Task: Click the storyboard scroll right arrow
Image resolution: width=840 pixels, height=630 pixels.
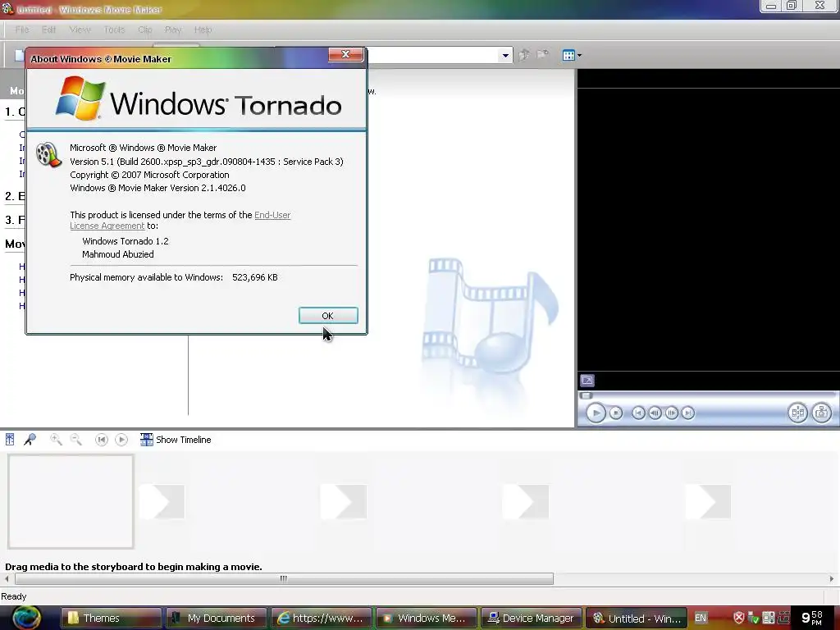Action: 832,578
